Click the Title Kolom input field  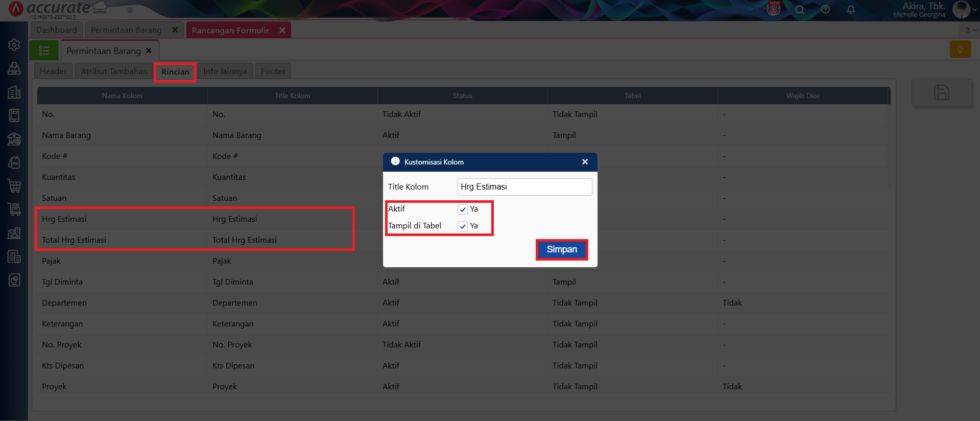tap(524, 187)
